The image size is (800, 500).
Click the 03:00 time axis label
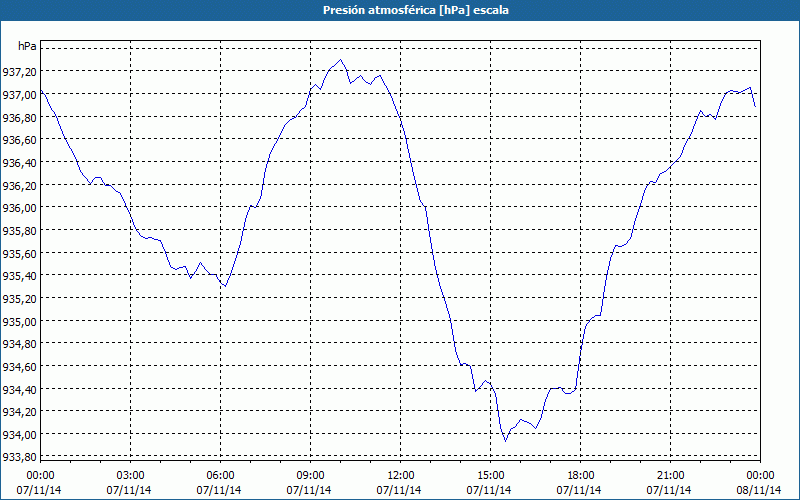pyautogui.click(x=131, y=476)
